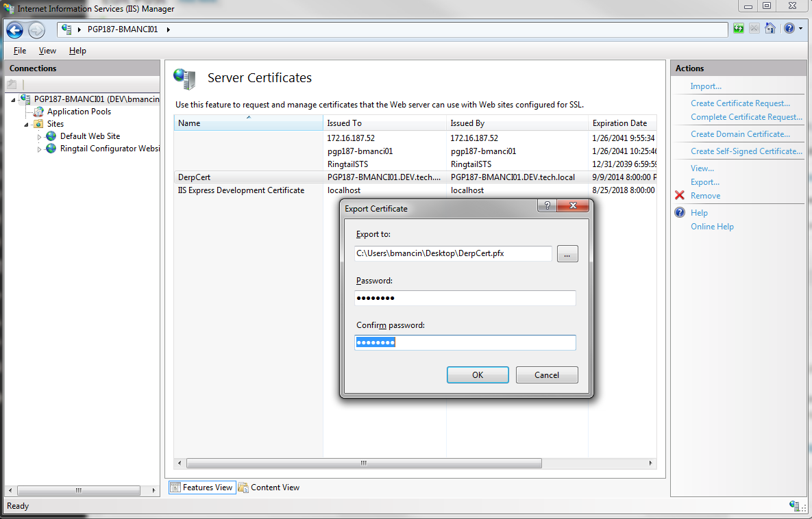Image resolution: width=812 pixels, height=519 pixels.
Task: Collapse the PGP187-BMANCI01 server node
Action: pyautogui.click(x=14, y=99)
